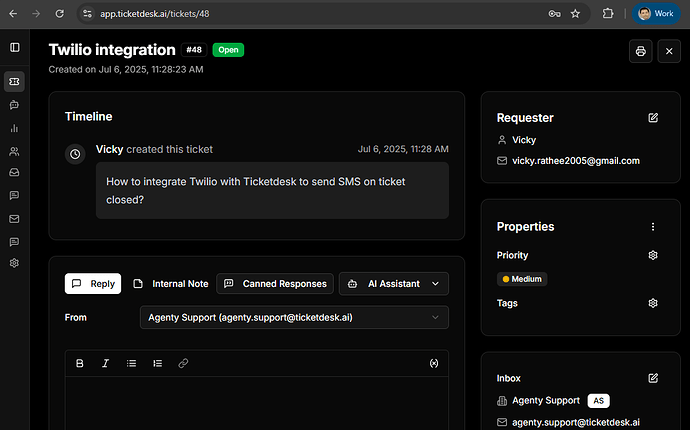The width and height of the screenshot is (690, 430).
Task: Click requester name Vicky
Action: click(524, 140)
